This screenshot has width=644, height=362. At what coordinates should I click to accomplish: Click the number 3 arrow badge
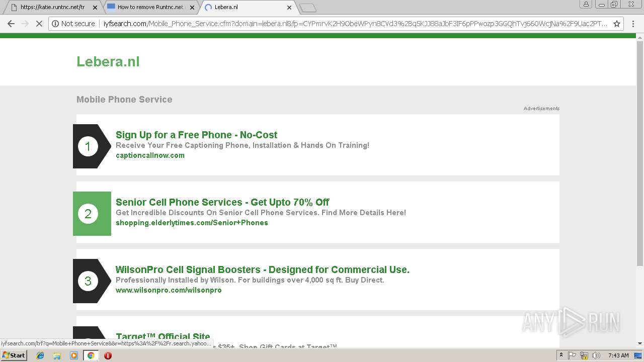click(92, 281)
